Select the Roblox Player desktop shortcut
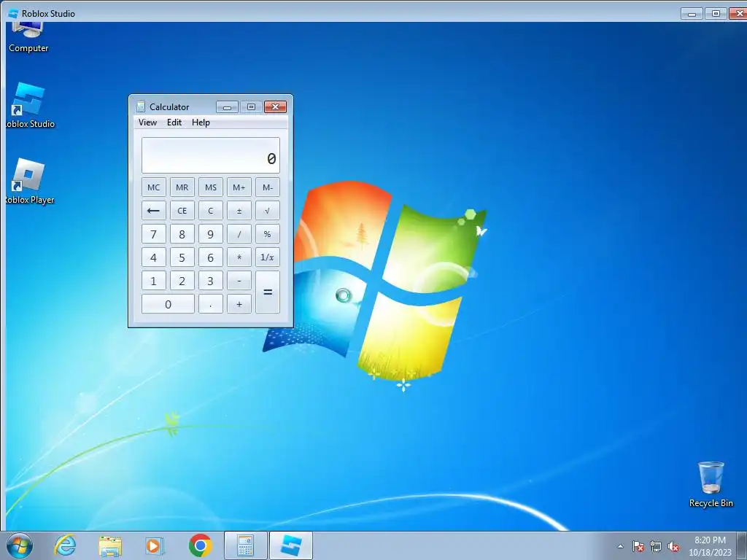Screen dimensions: 747x560 tap(28, 182)
